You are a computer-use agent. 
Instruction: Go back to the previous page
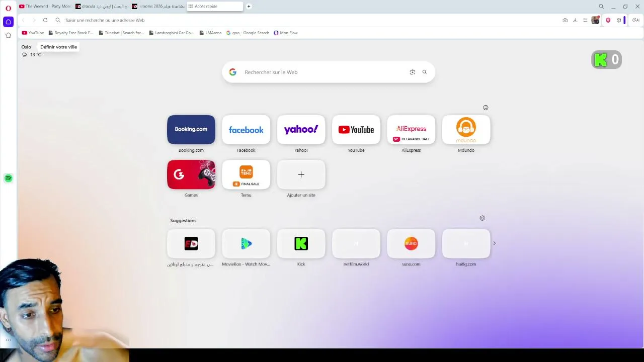[23, 20]
